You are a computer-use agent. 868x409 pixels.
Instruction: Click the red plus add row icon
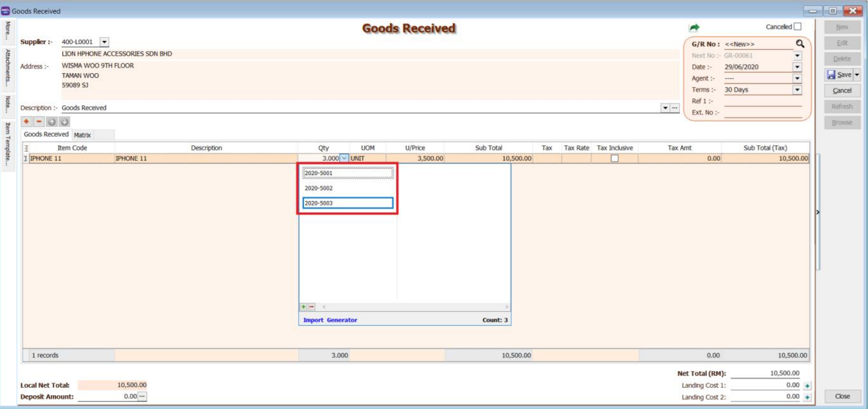[x=27, y=122]
